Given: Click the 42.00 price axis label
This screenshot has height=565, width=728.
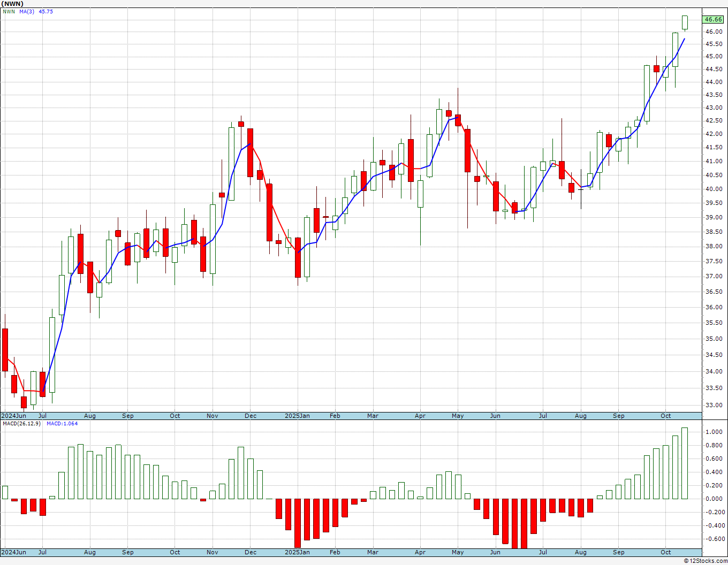Looking at the screenshot, I should click(x=714, y=134).
